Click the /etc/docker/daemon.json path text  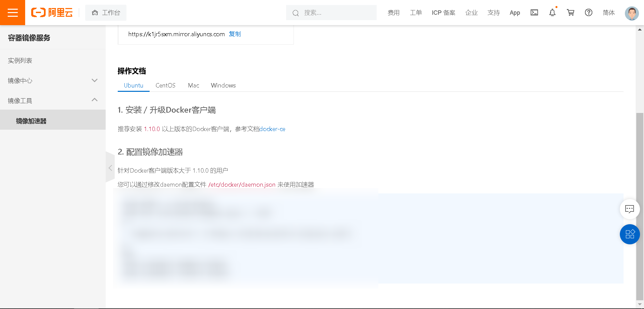pyautogui.click(x=242, y=185)
